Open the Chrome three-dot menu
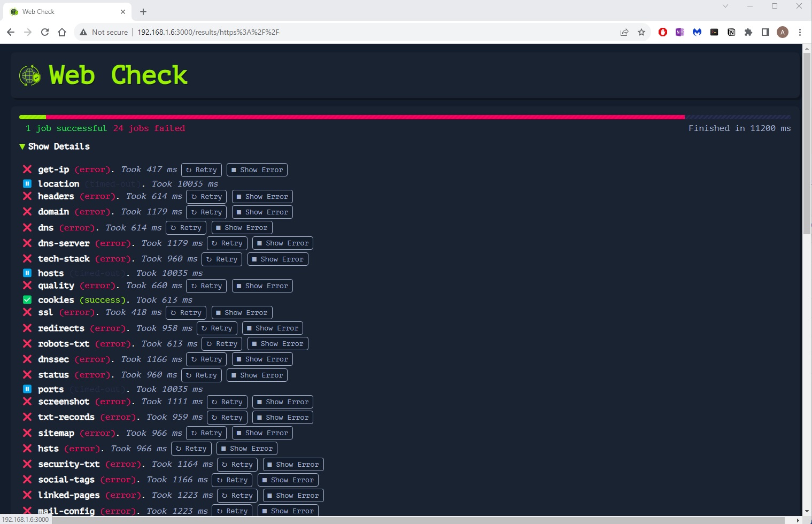 800,32
